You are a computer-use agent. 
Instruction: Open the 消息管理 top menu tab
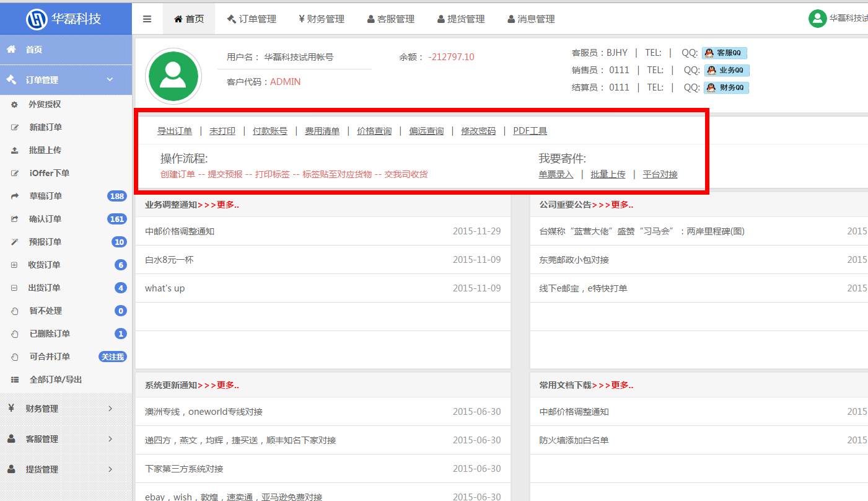(530, 19)
